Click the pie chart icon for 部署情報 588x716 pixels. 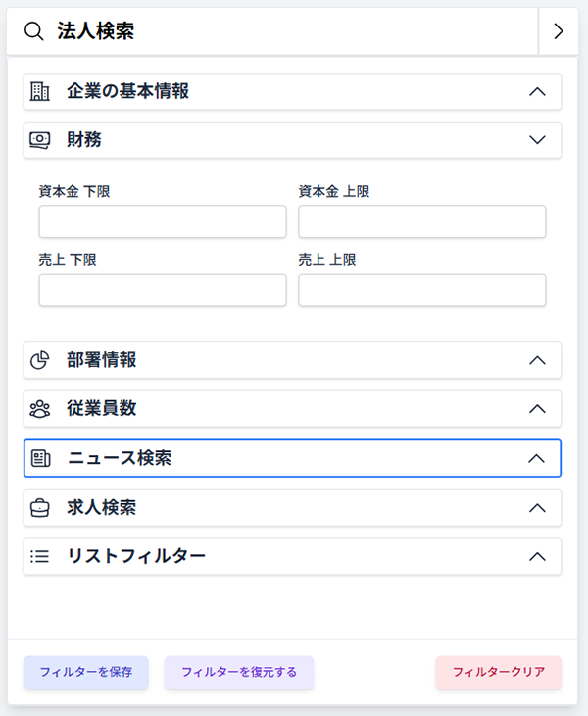point(40,360)
